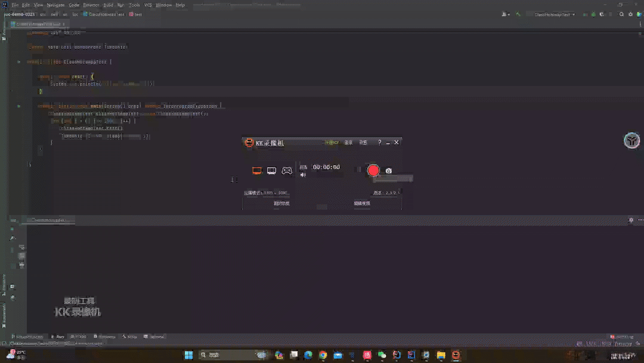Click the wrench icon in Run window
This screenshot has width=644, height=363.
(x=12, y=238)
